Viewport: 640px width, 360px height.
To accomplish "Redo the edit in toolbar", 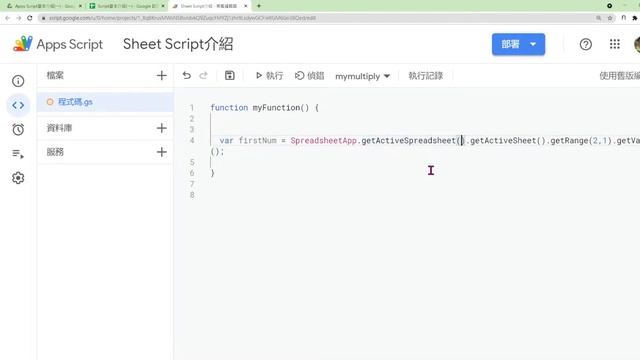I will 203,76.
